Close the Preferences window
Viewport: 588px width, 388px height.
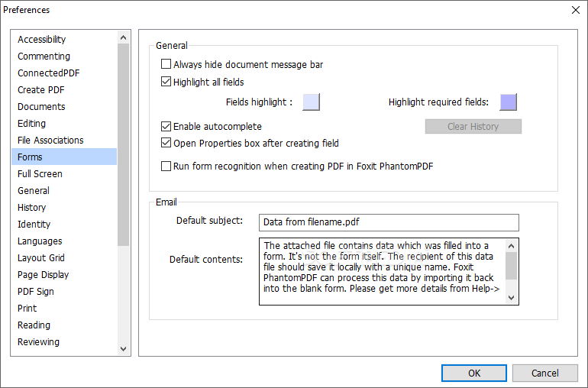pyautogui.click(x=576, y=10)
